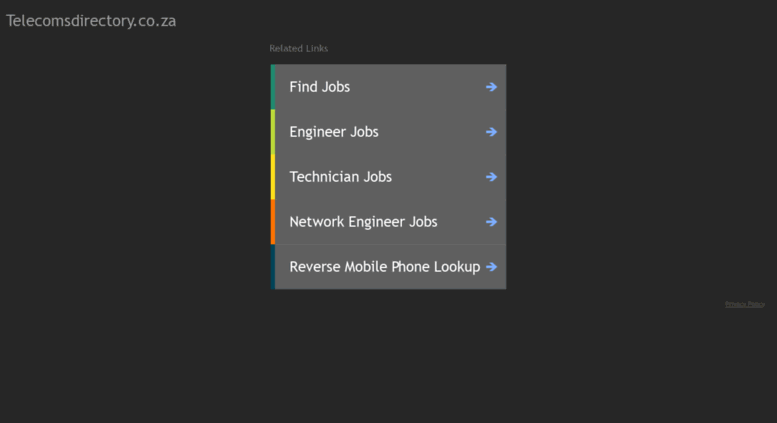The width and height of the screenshot is (777, 423).
Task: Click the Telecomsdirectory.co.za site title
Action: point(91,21)
